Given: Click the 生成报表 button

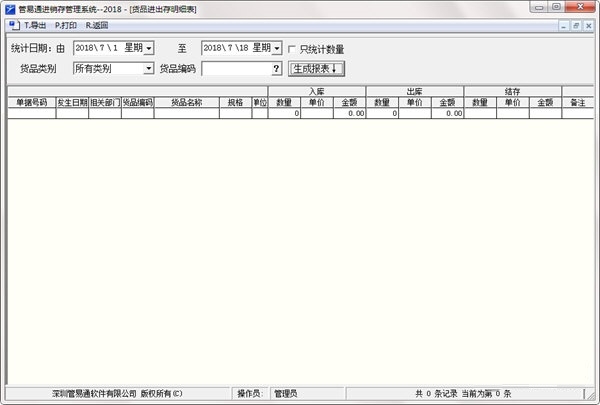Looking at the screenshot, I should (x=316, y=69).
